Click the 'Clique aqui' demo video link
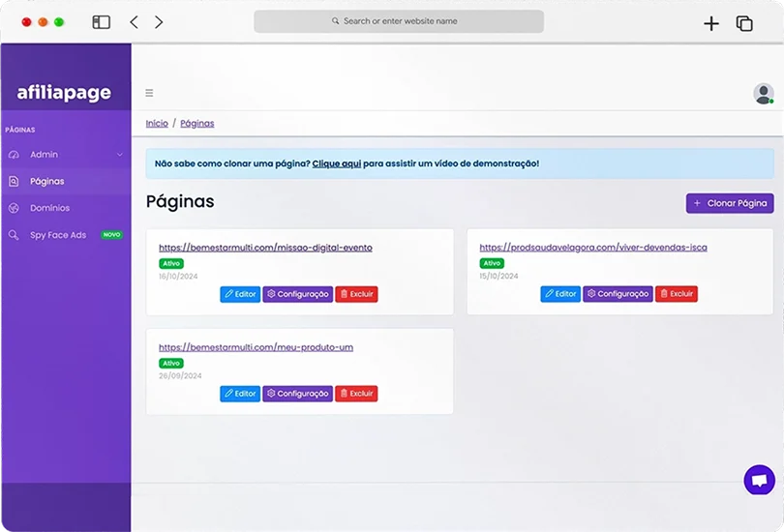784x532 pixels. tap(337, 163)
